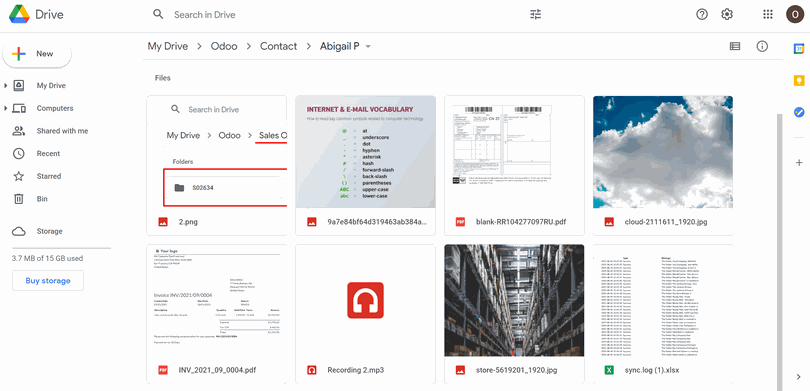Open Google Calendar side panel

pos(799,49)
